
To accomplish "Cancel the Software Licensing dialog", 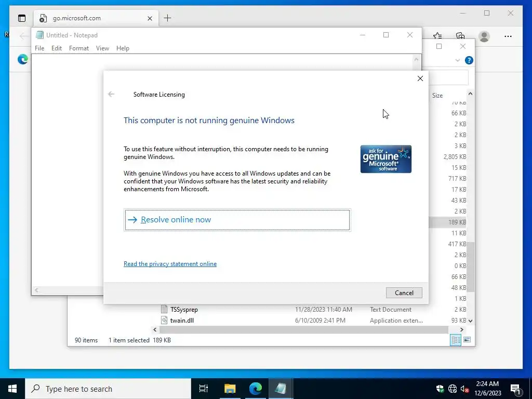I will (x=404, y=293).
